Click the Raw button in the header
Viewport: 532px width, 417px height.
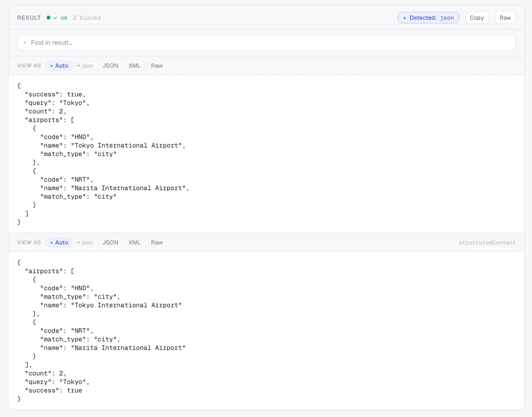point(505,18)
